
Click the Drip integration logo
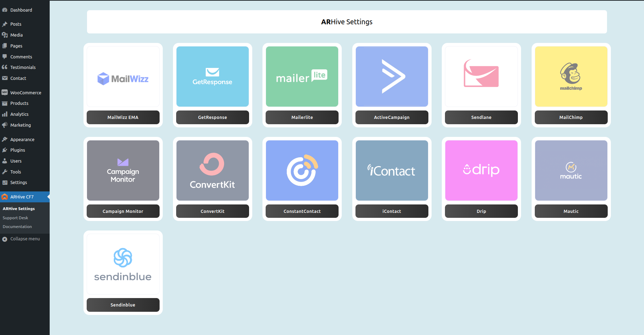pyautogui.click(x=481, y=170)
